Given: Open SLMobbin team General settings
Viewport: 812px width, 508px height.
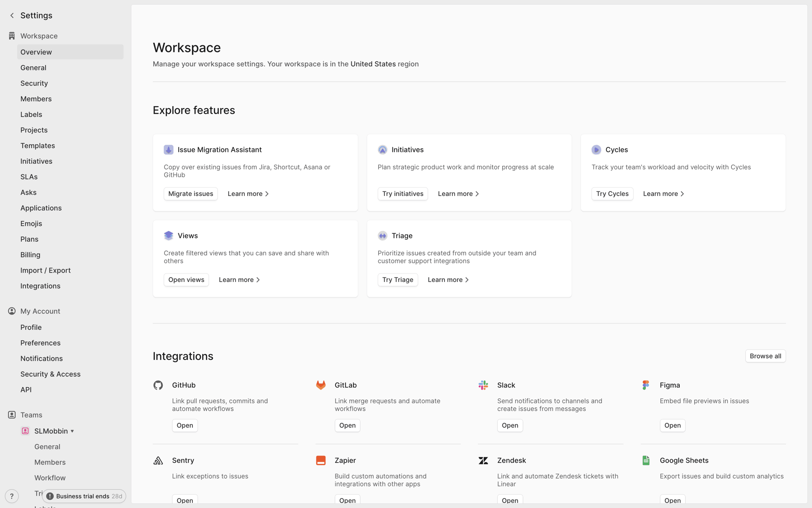Looking at the screenshot, I should click(47, 447).
